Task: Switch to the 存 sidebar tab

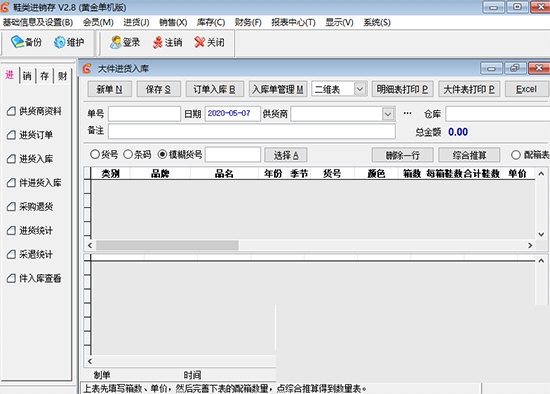Action: pos(45,76)
